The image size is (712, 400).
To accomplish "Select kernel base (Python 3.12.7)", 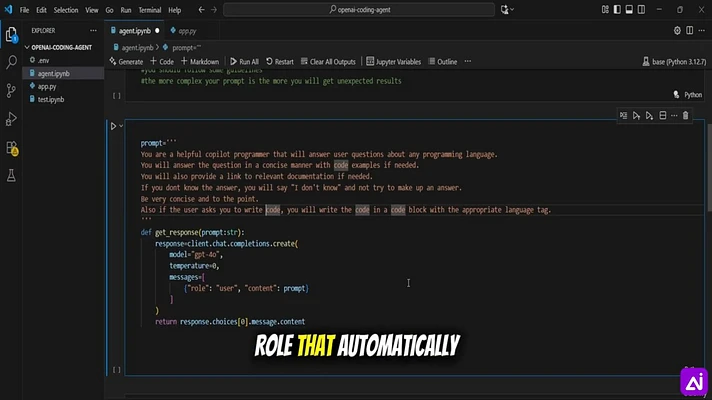I will click(674, 62).
